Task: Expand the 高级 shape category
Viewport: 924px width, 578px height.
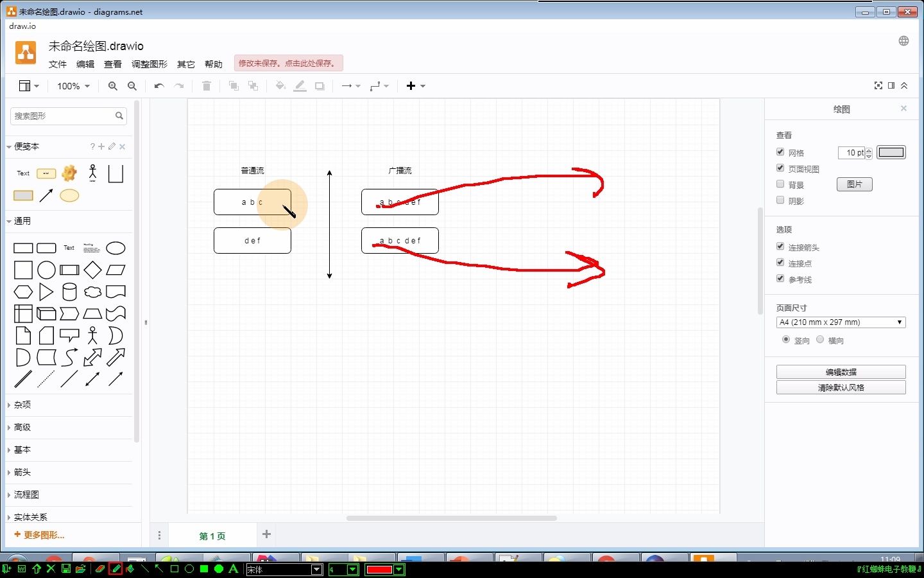Action: pyautogui.click(x=22, y=428)
